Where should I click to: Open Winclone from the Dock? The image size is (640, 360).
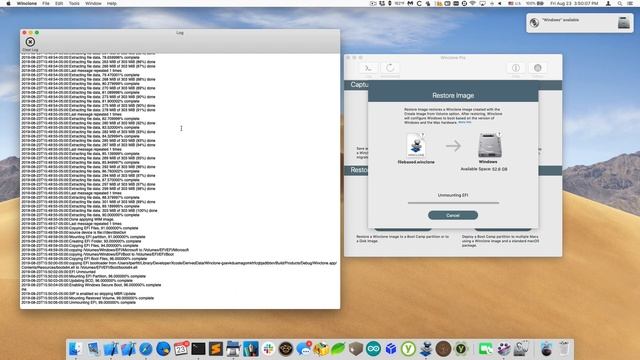click(x=426, y=349)
